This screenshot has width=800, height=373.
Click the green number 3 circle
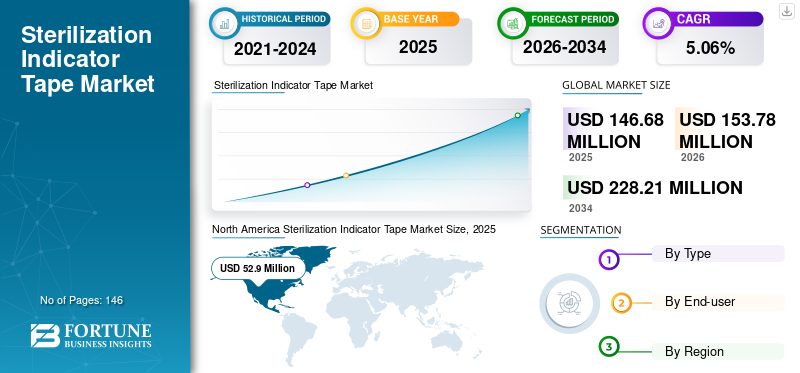(609, 347)
